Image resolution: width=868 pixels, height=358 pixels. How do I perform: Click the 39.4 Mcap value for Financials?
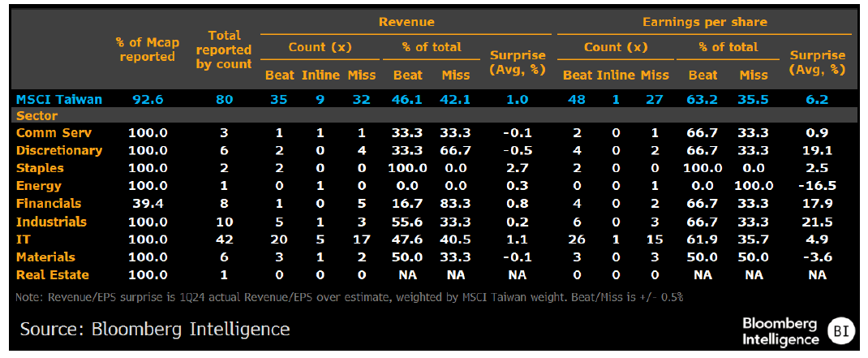point(148,204)
